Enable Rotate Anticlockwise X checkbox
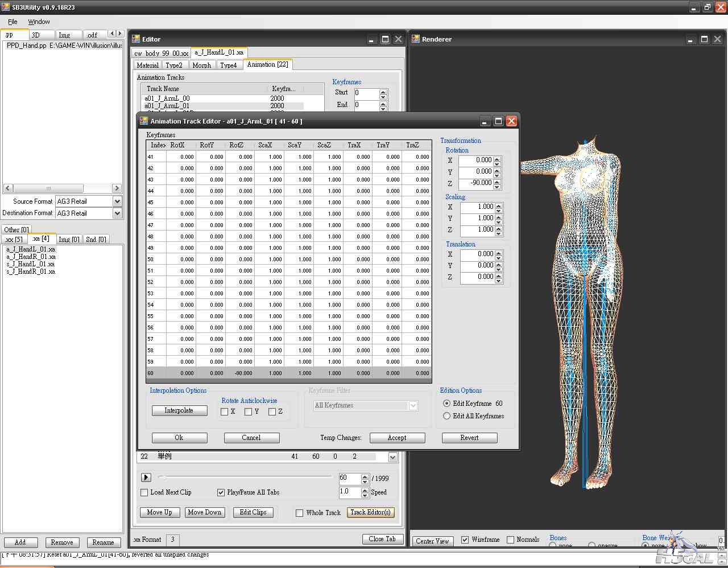 pyautogui.click(x=224, y=411)
